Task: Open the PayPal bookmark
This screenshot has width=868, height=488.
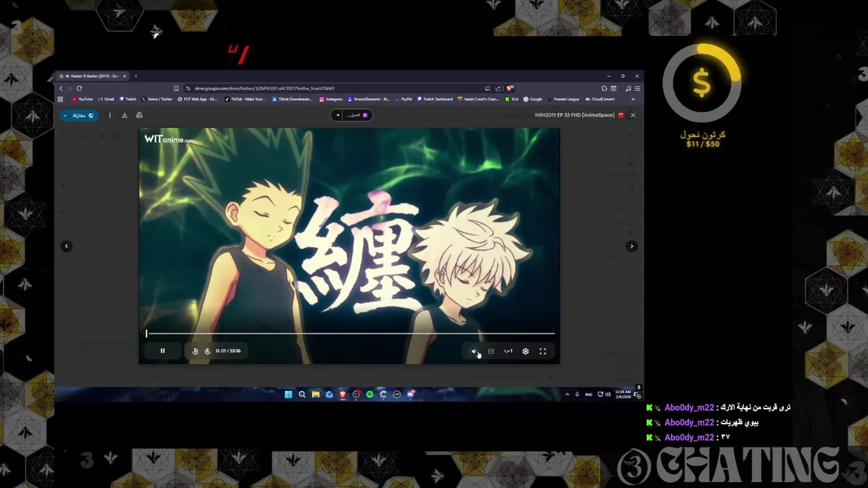Action: pyautogui.click(x=403, y=99)
